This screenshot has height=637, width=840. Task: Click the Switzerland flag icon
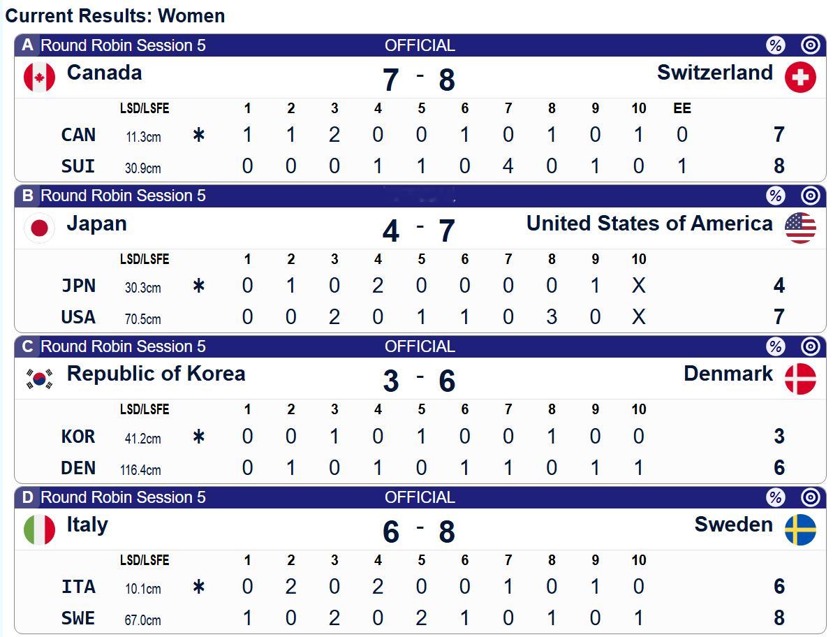point(800,78)
